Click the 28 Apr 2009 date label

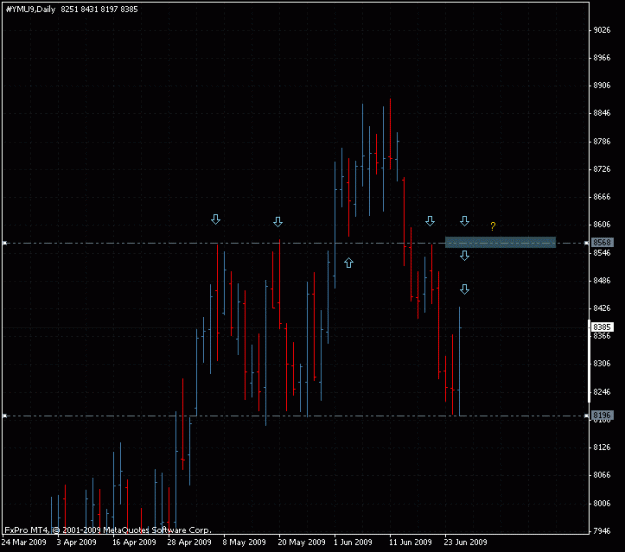pos(189,542)
